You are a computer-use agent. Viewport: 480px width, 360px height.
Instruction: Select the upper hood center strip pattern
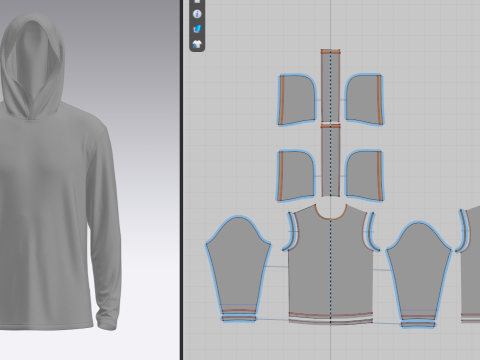click(x=331, y=86)
